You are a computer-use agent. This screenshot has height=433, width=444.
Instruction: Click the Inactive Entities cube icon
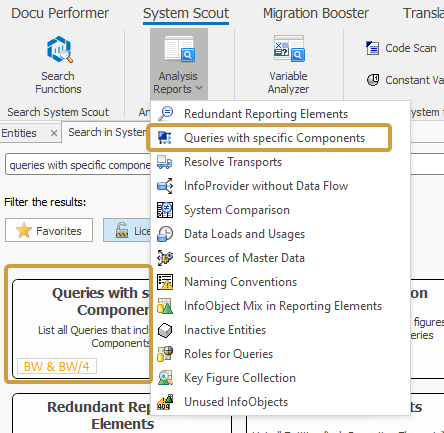(x=165, y=330)
